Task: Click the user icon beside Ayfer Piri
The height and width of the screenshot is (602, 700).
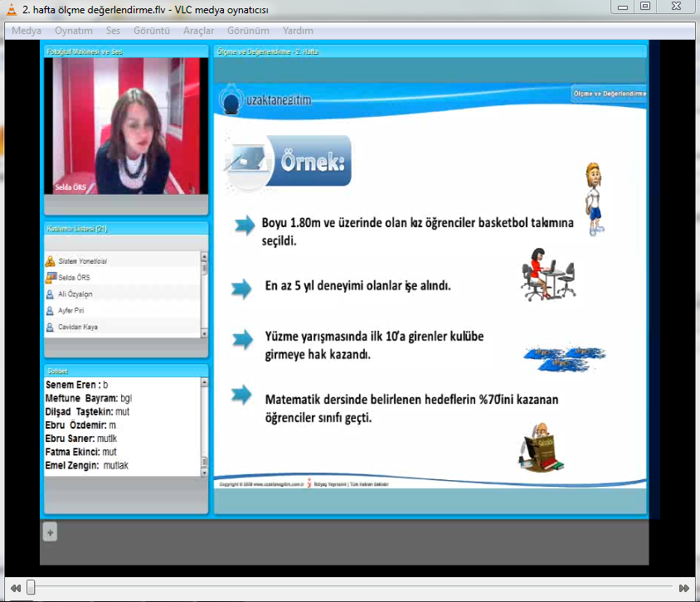Action: click(50, 311)
